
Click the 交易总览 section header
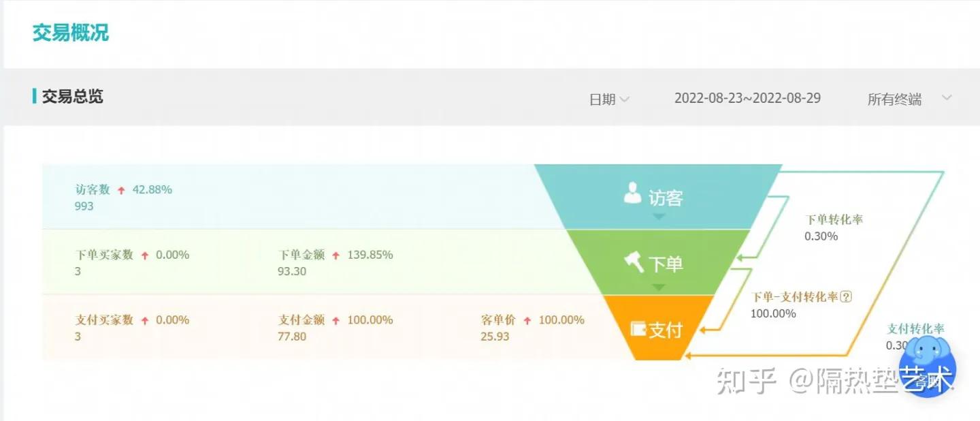coord(73,96)
